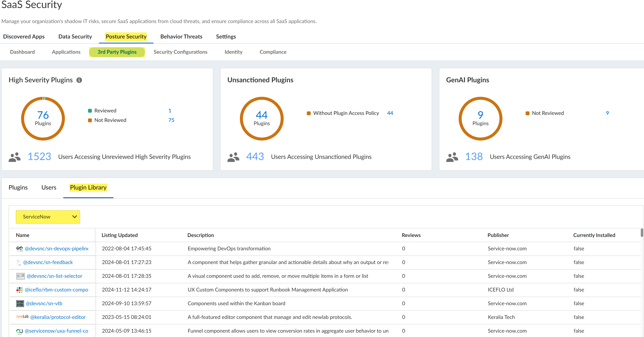
Task: Select the Users tab
Action: [x=49, y=187]
